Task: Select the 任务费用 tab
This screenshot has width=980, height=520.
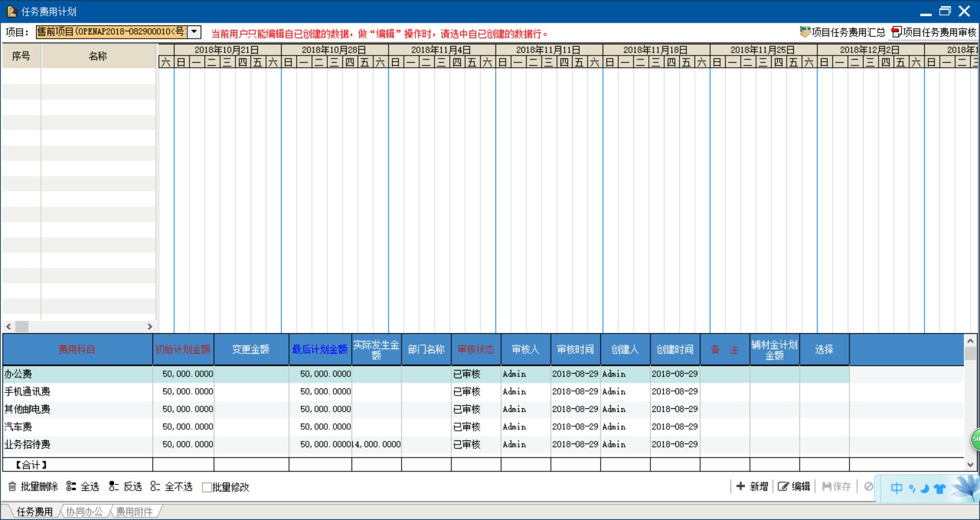Action: coord(34,511)
